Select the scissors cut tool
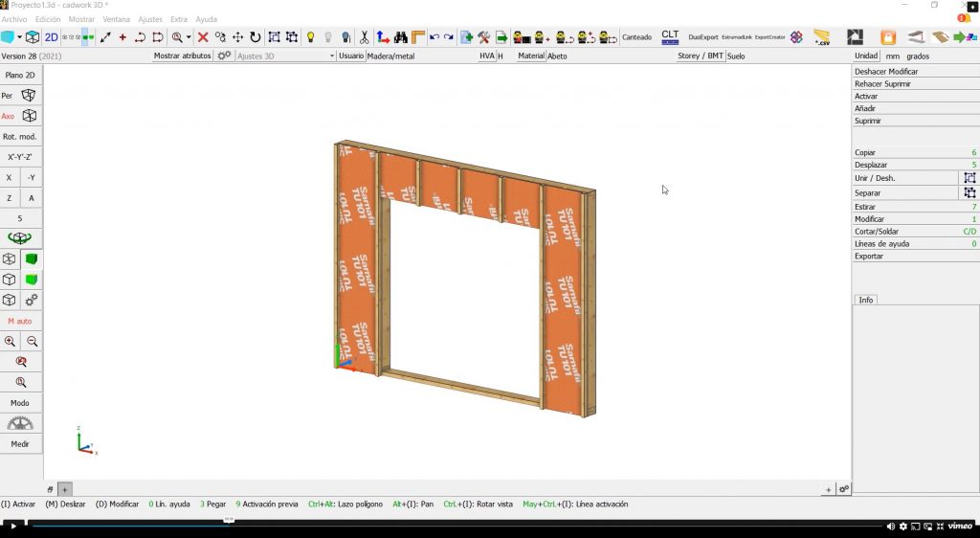The image size is (980, 538). (364, 37)
